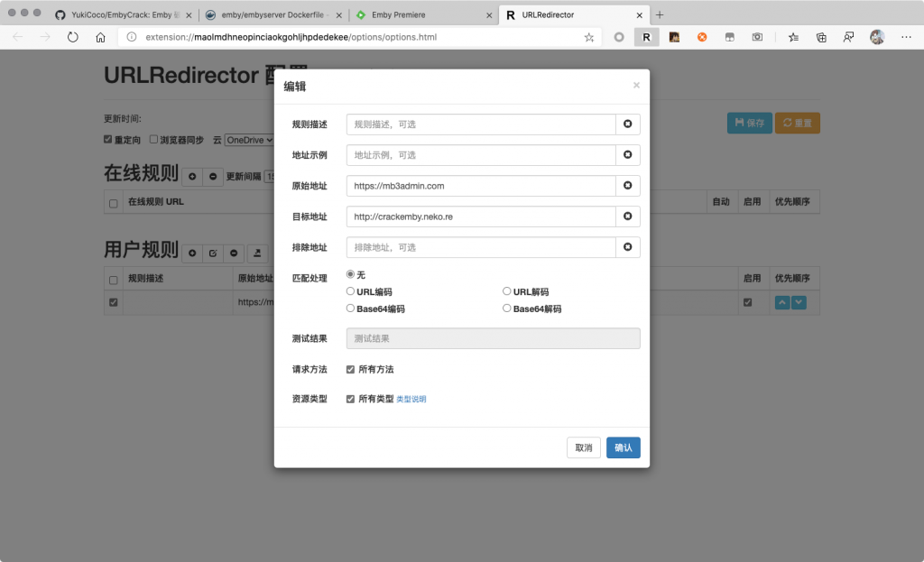Click the 取消 button
This screenshot has height=562, width=924.
click(x=584, y=447)
